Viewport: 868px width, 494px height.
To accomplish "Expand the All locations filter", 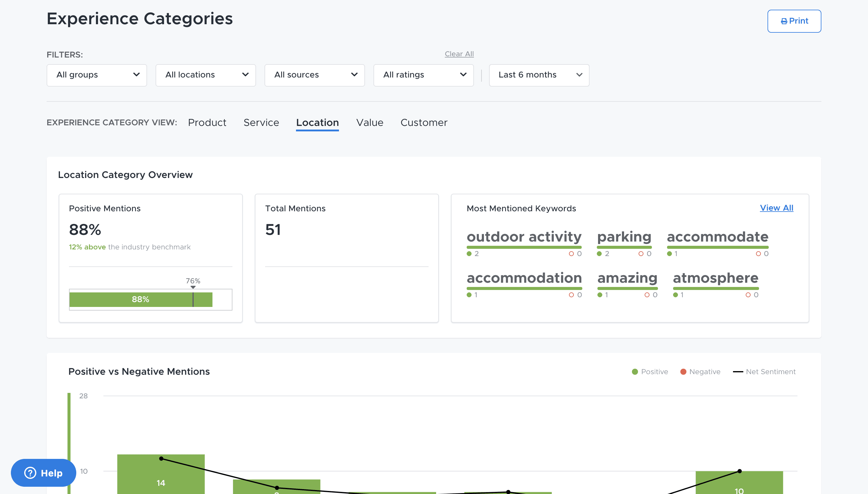I will click(x=205, y=75).
